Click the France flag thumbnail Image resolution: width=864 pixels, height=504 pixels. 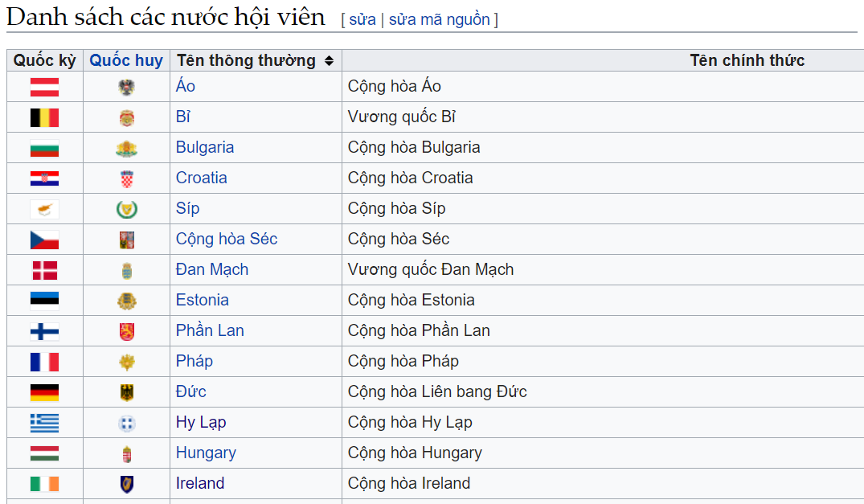pyautogui.click(x=45, y=362)
